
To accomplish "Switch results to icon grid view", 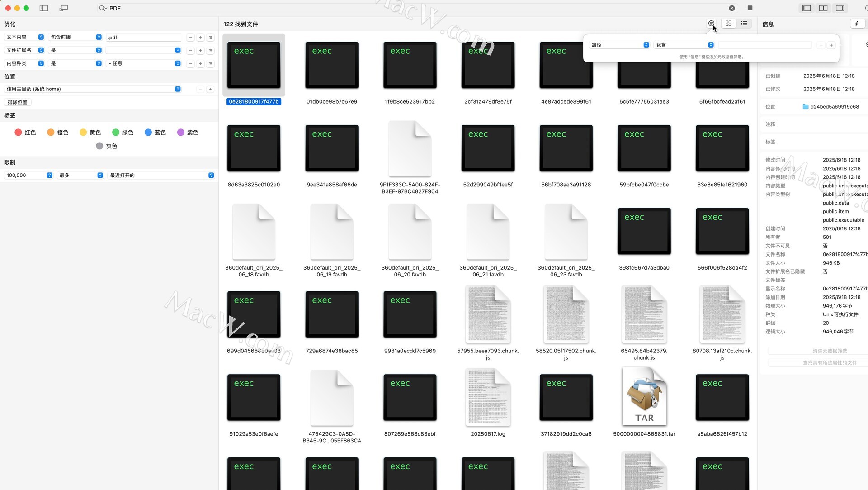I will (x=728, y=24).
